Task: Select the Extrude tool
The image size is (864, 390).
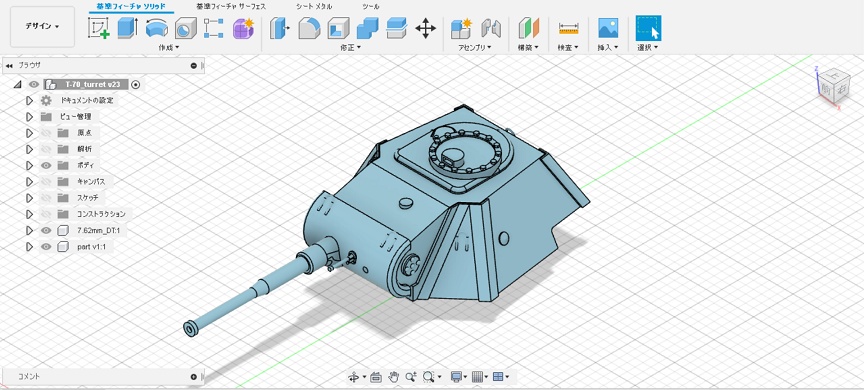Action: click(x=127, y=28)
